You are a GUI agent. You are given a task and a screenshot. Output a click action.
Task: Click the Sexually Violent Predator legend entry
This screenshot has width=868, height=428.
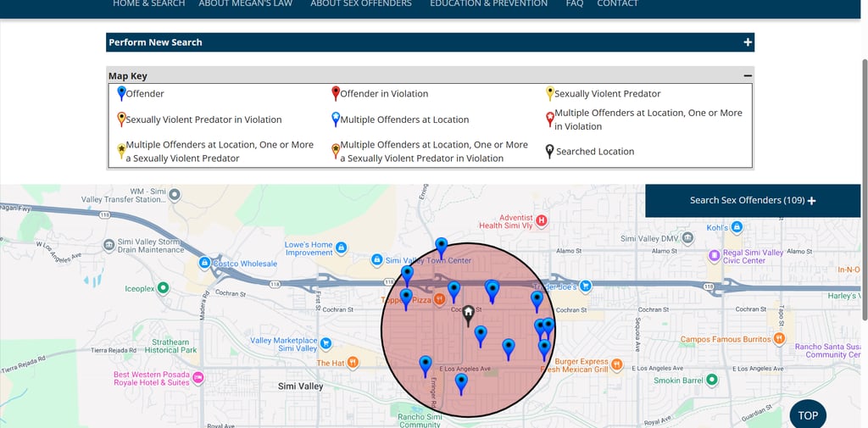[603, 93]
